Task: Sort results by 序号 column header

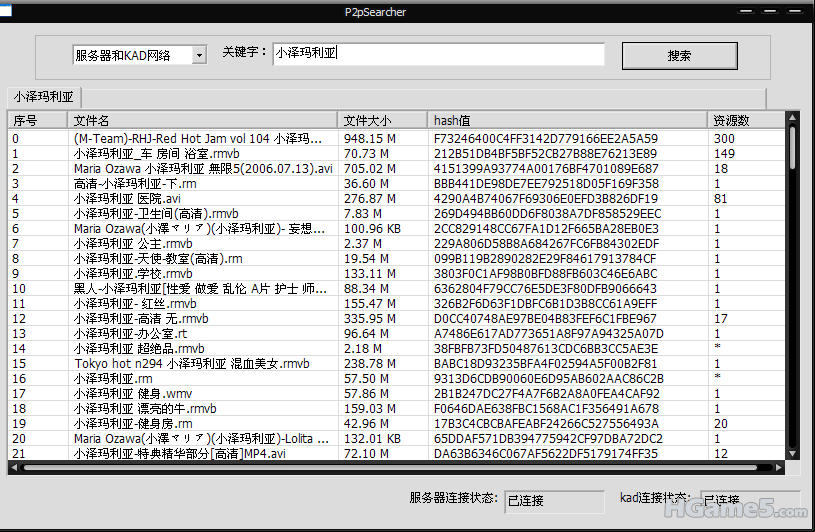Action: pyautogui.click(x=37, y=120)
